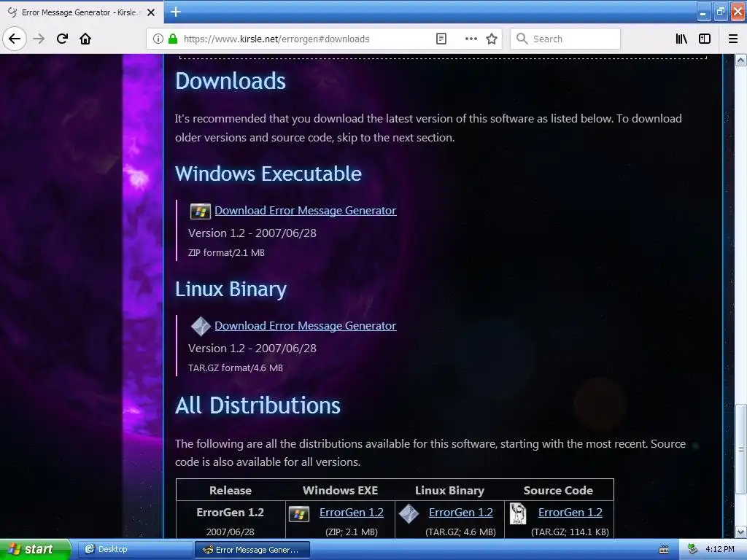
Task: Reload the current page
Action: (62, 39)
